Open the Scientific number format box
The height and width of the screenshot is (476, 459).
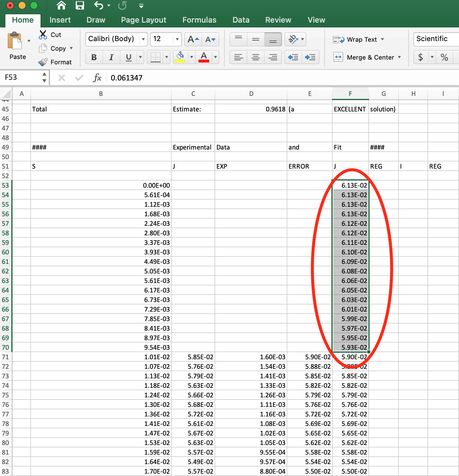436,39
